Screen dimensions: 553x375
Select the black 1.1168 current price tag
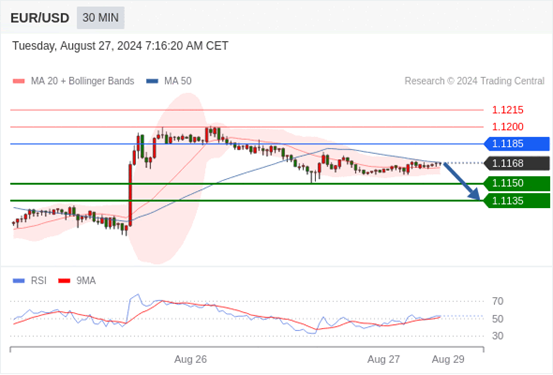coord(517,163)
